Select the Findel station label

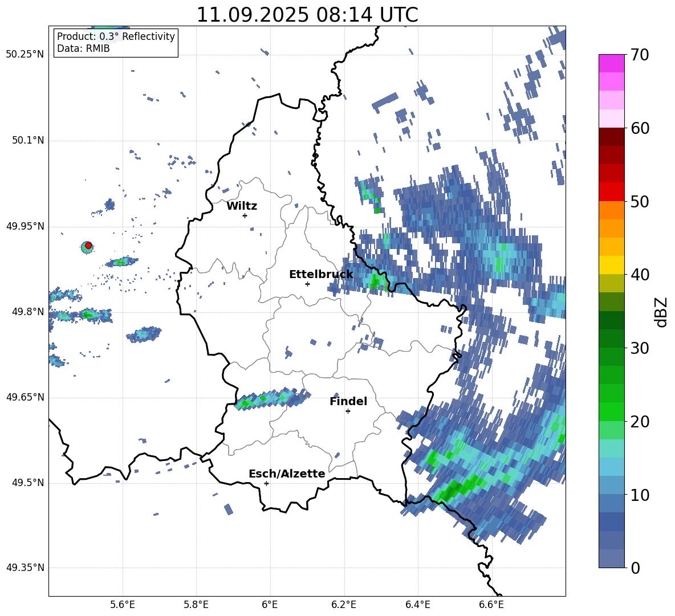[348, 401]
